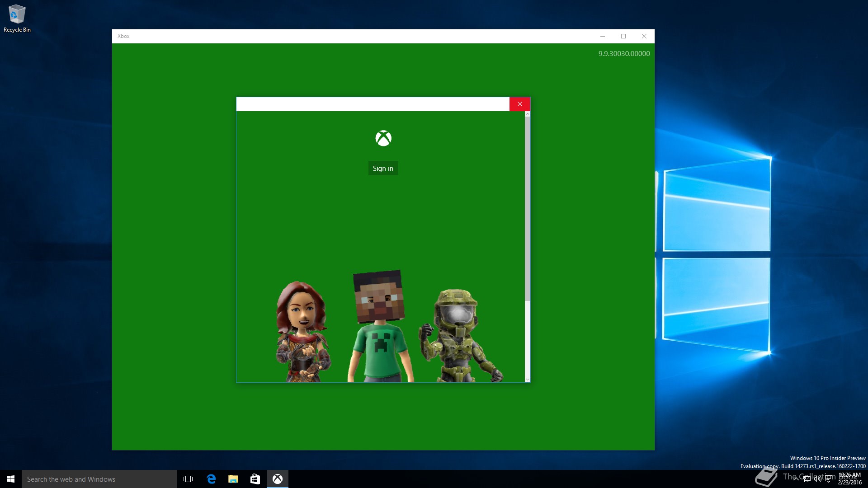Screen dimensions: 868x488
Task: Close the Xbox app window
Action: tap(644, 36)
